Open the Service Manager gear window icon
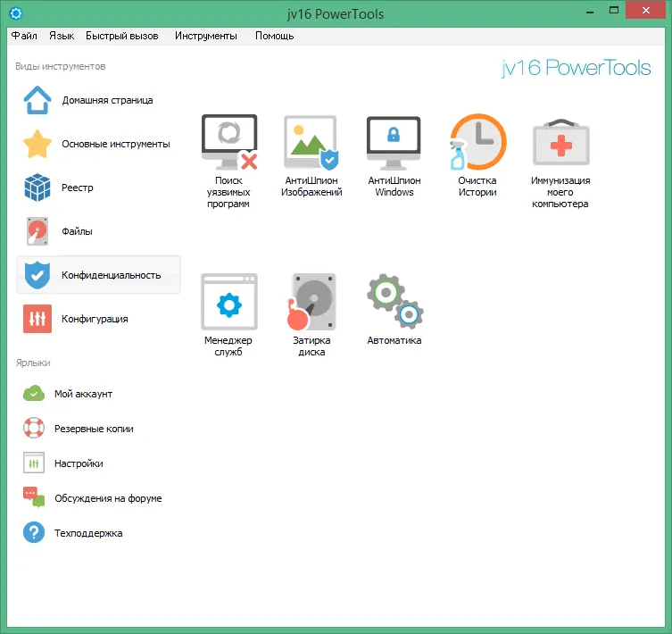The height and width of the screenshot is (634, 672). [x=229, y=302]
